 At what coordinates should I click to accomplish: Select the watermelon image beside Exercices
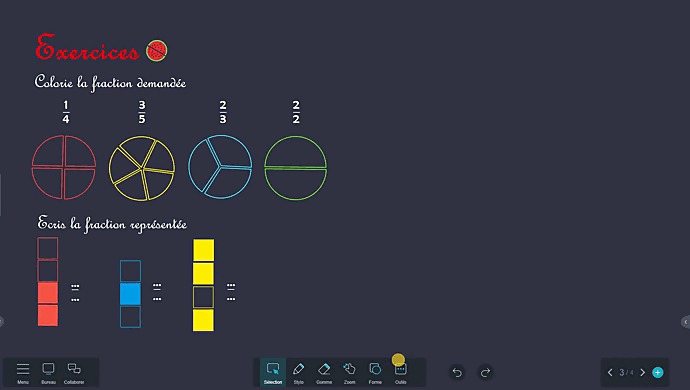(x=157, y=51)
